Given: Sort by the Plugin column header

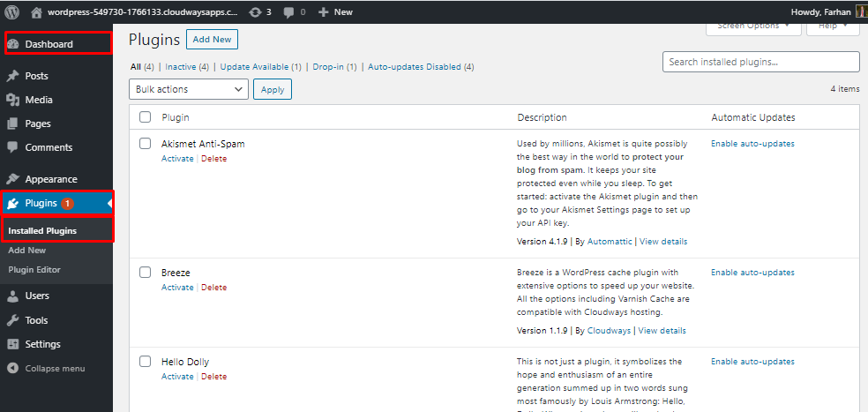Looking at the screenshot, I should tap(176, 117).
